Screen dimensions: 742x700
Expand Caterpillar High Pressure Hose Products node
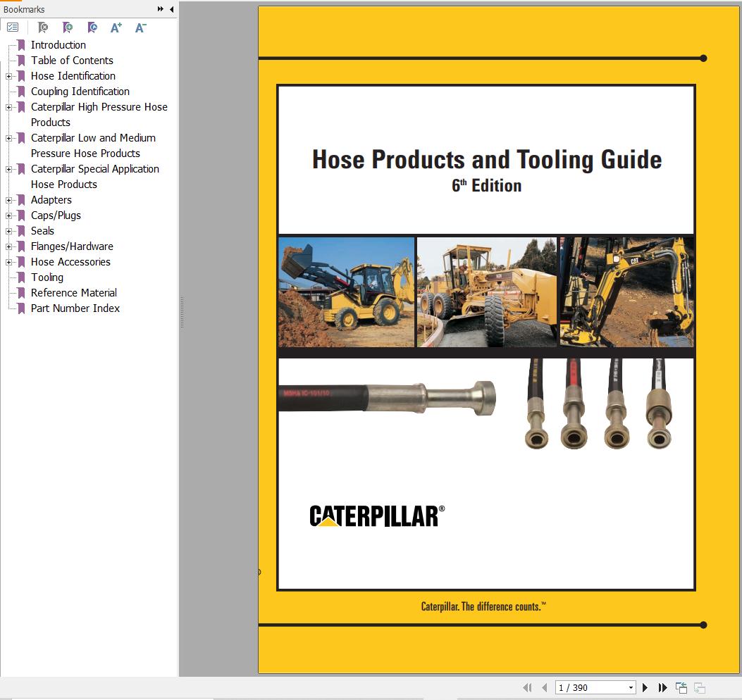coord(8,107)
